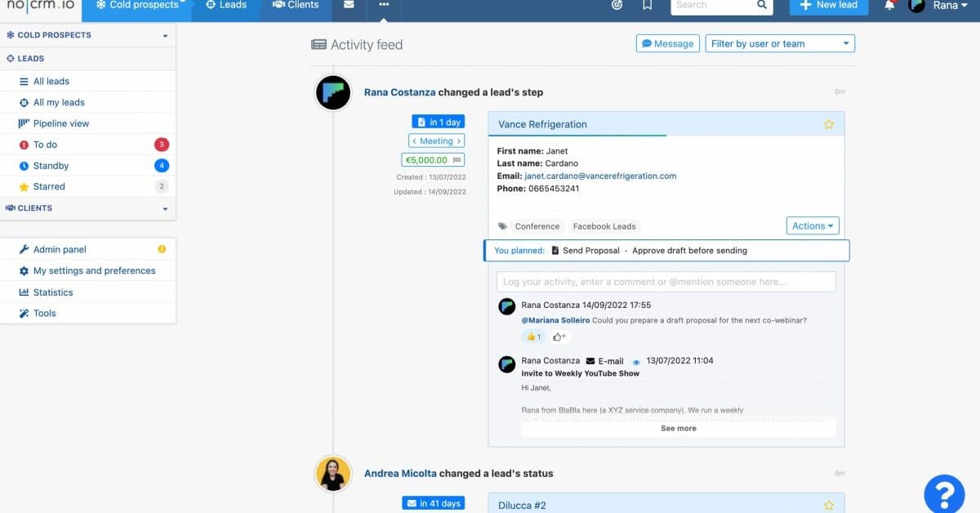The height and width of the screenshot is (513, 980).
Task: Open Tools page
Action: (88, 313)
